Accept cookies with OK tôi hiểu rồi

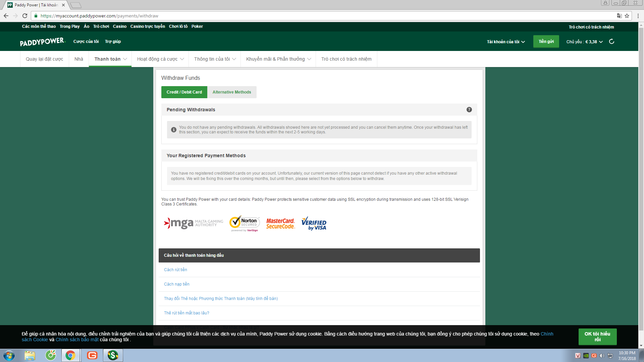[x=597, y=337]
